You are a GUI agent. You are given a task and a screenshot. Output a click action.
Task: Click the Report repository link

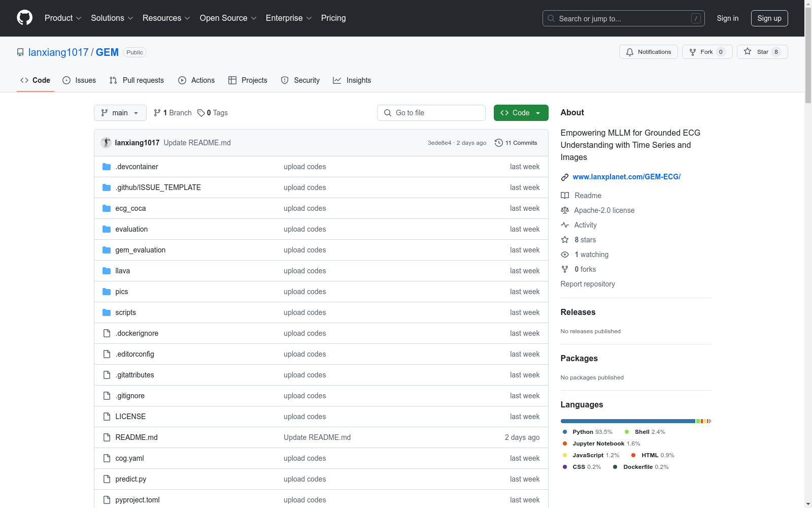point(588,284)
